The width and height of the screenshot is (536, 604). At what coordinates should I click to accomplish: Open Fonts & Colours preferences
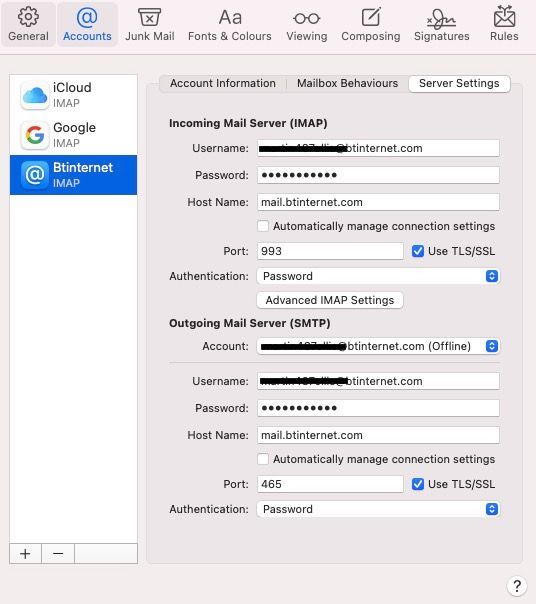point(230,24)
